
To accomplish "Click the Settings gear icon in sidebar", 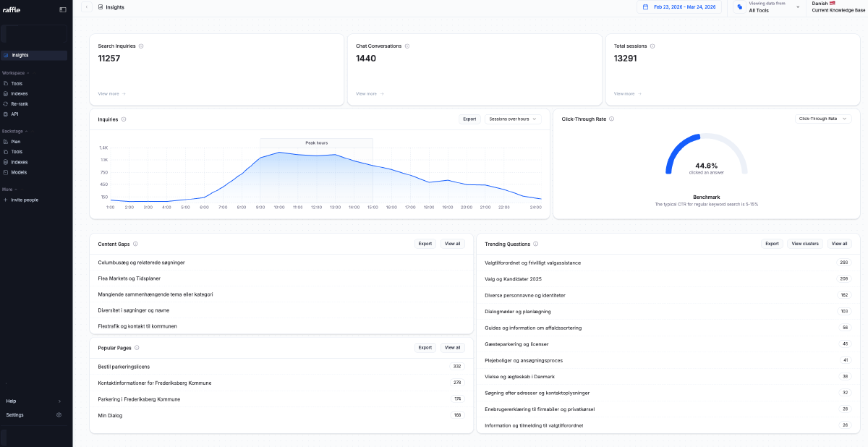I will point(59,414).
